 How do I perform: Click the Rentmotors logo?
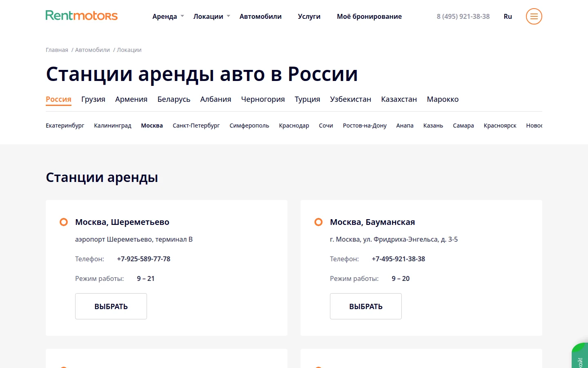click(82, 16)
